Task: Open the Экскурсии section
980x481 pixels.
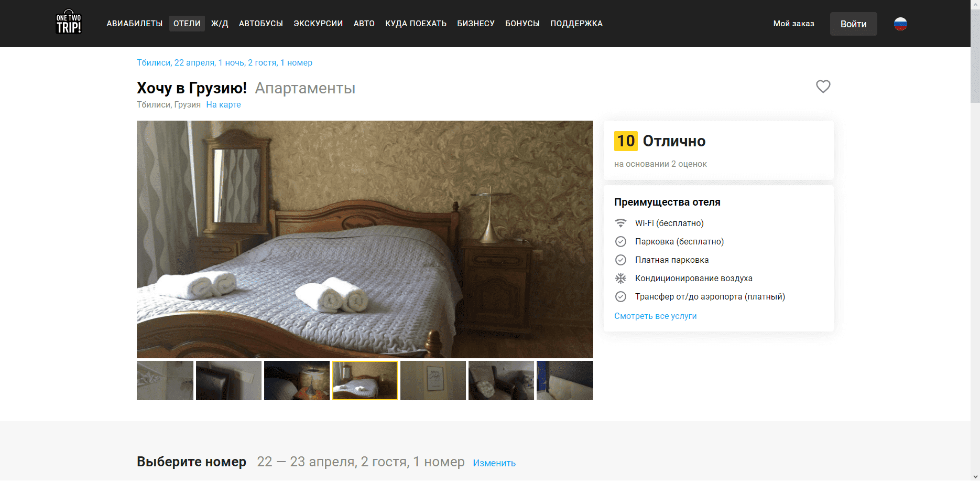Action: coord(318,24)
